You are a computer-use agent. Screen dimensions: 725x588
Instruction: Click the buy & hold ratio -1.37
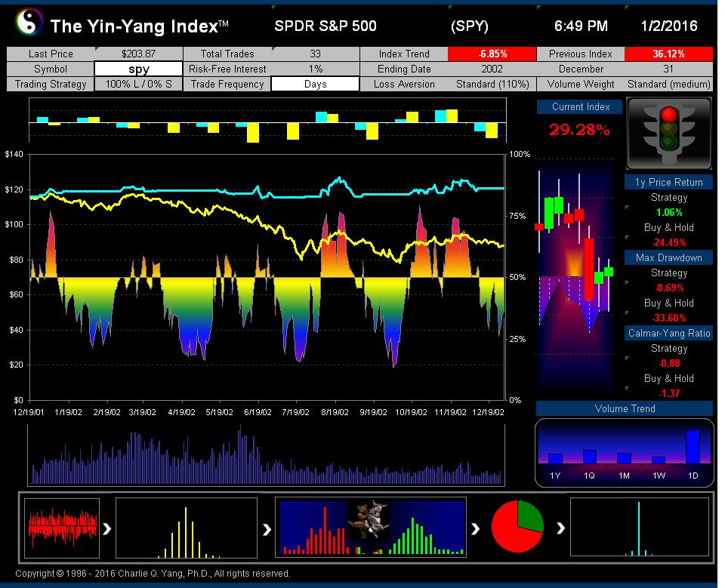669,393
